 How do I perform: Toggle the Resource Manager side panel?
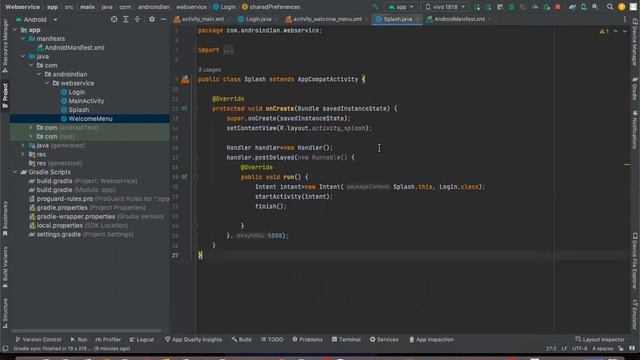5,46
